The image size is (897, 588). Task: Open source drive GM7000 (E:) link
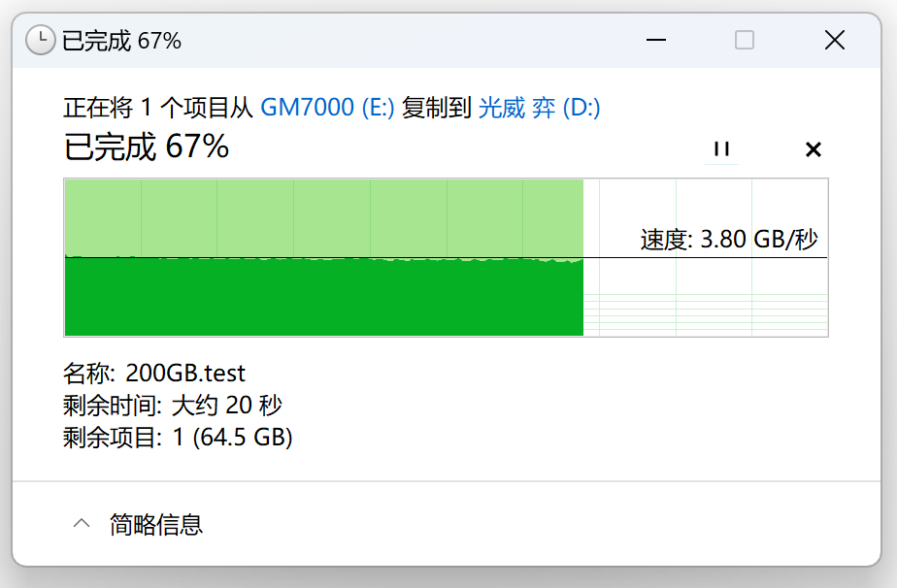(x=327, y=108)
